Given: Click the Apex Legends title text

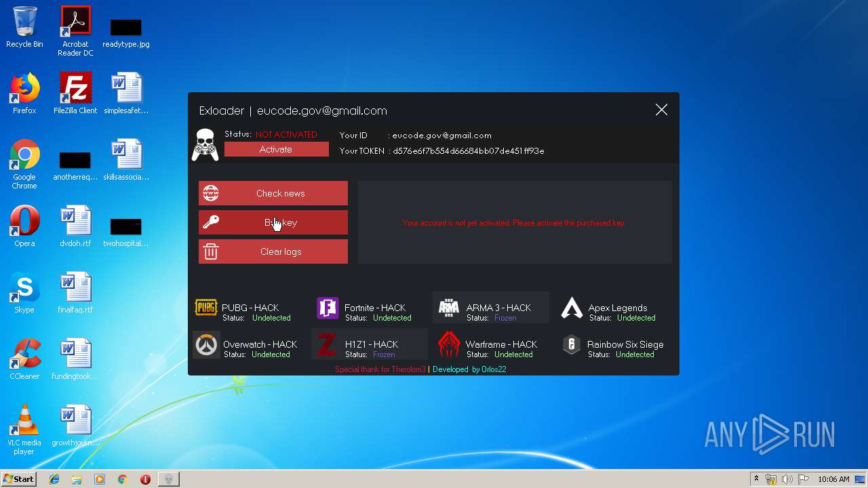Looking at the screenshot, I should coord(618,308).
